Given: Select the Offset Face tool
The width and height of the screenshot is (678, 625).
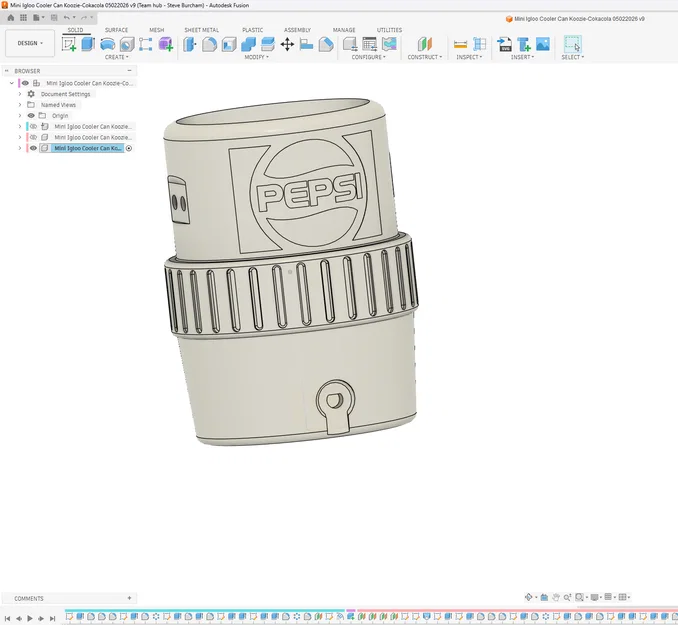Looking at the screenshot, I should click(268, 44).
